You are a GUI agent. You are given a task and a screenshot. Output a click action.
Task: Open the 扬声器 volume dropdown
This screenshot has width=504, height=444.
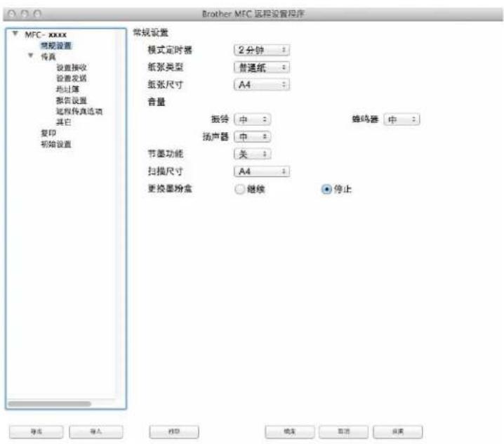tap(252, 137)
